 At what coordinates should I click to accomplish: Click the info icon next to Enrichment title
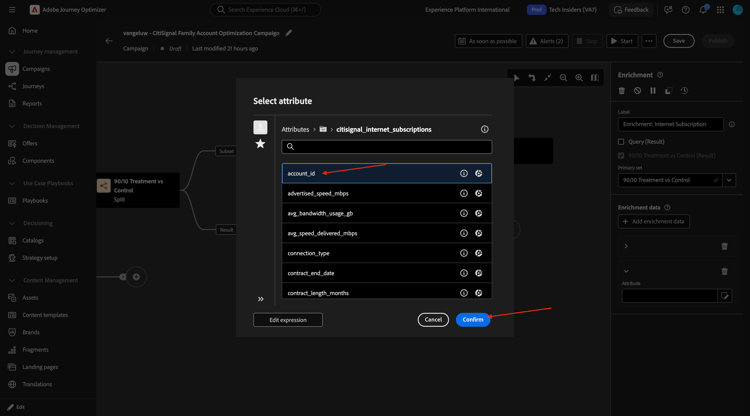coord(660,75)
